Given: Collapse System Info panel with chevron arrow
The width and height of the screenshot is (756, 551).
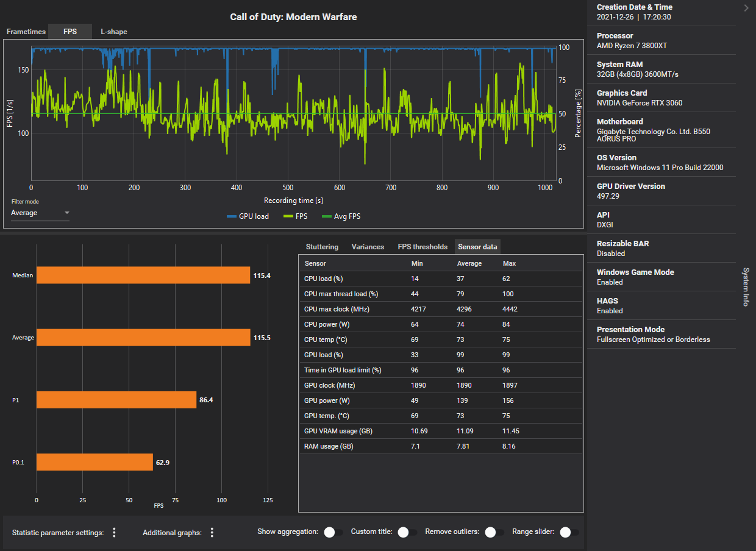Looking at the screenshot, I should (746, 8).
